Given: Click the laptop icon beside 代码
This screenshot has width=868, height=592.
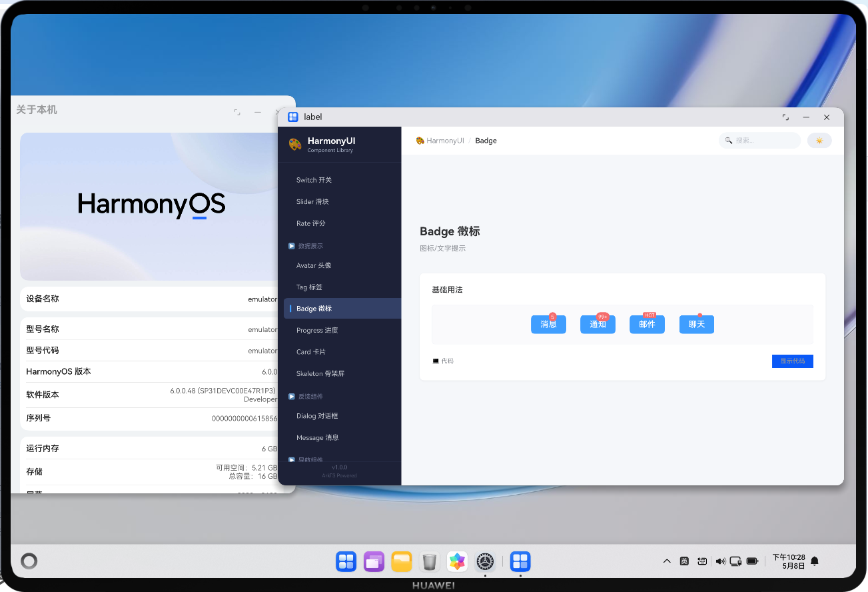Looking at the screenshot, I should point(436,361).
